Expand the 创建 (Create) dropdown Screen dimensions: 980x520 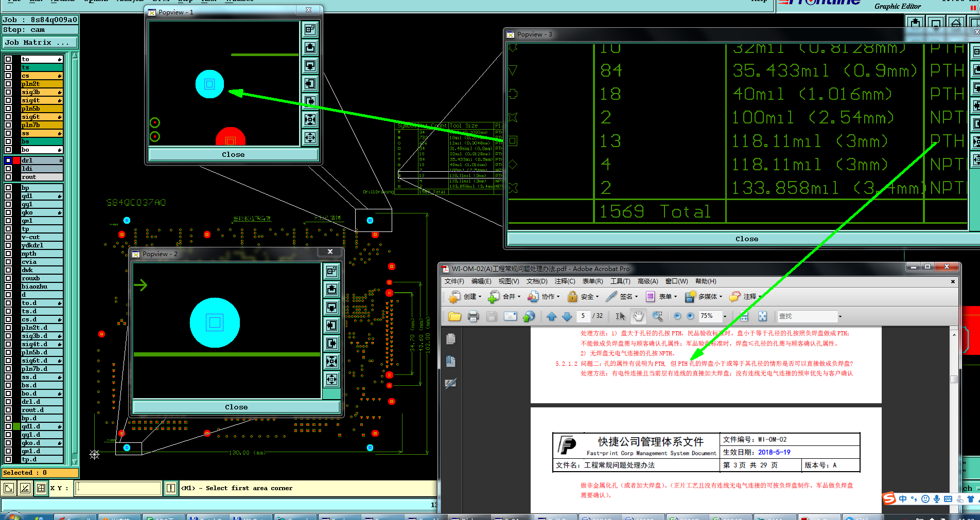(x=470, y=297)
